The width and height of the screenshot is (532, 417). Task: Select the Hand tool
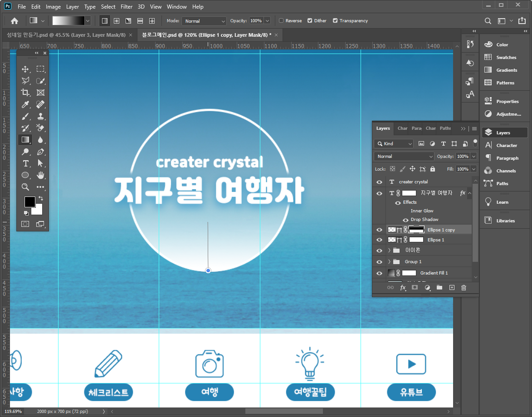tap(40, 175)
